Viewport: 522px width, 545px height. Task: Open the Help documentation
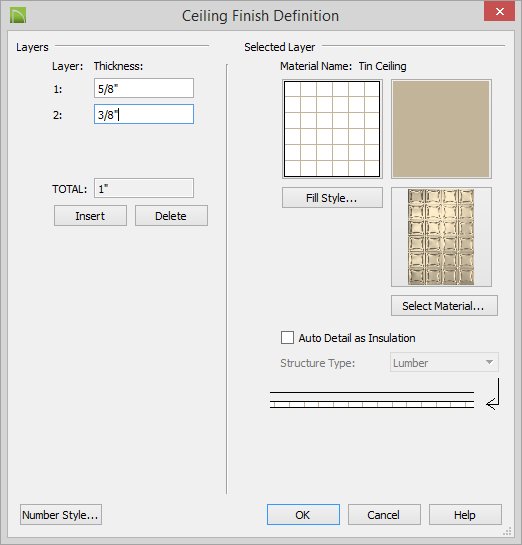click(465, 514)
